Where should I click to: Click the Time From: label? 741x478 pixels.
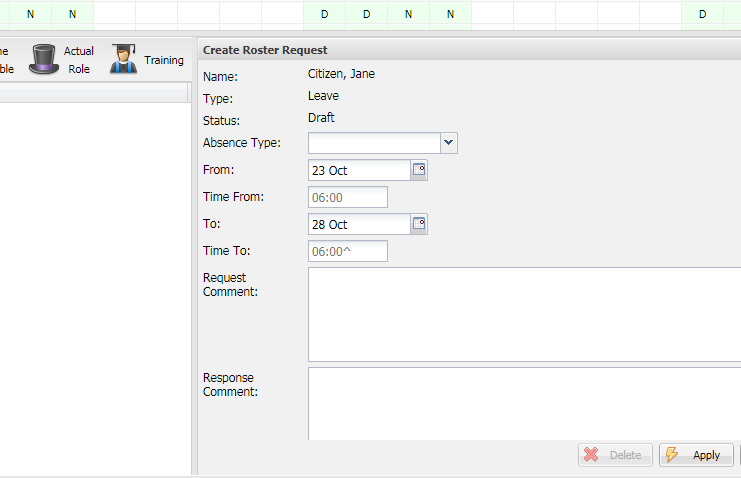pyautogui.click(x=233, y=197)
